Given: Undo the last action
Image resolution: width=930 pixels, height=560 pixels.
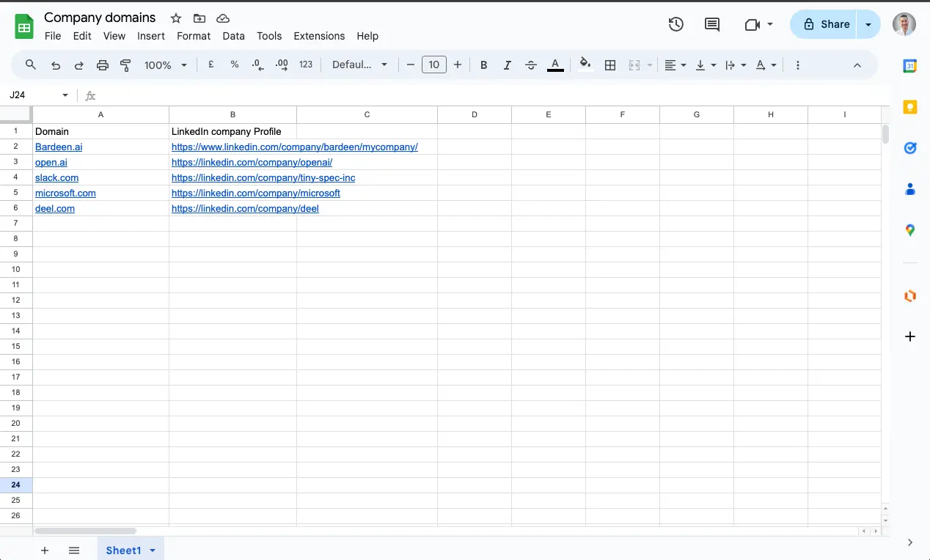Looking at the screenshot, I should click(56, 65).
